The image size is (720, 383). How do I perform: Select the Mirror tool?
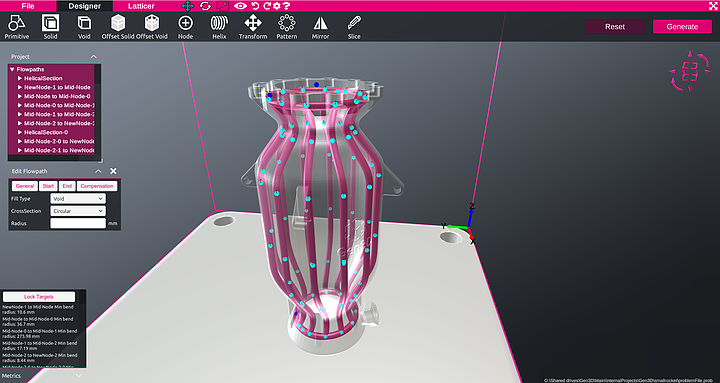320,27
